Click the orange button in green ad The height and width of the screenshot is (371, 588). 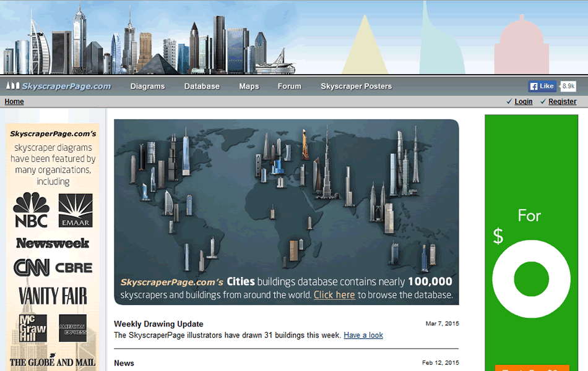pos(532,368)
